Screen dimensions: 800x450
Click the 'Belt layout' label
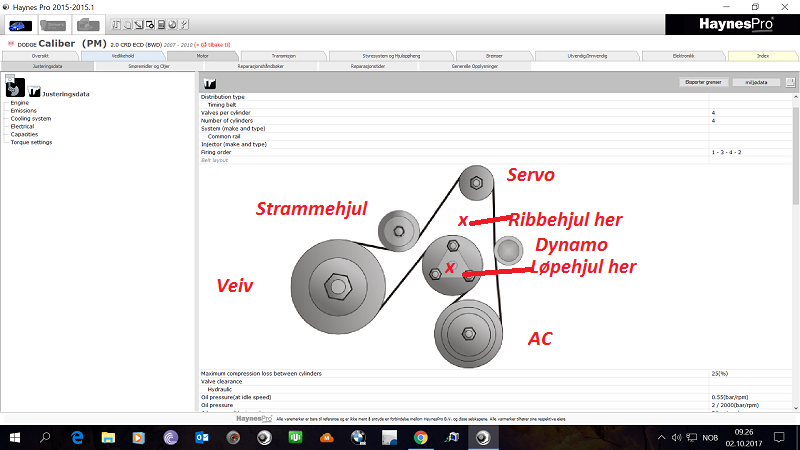coord(214,160)
